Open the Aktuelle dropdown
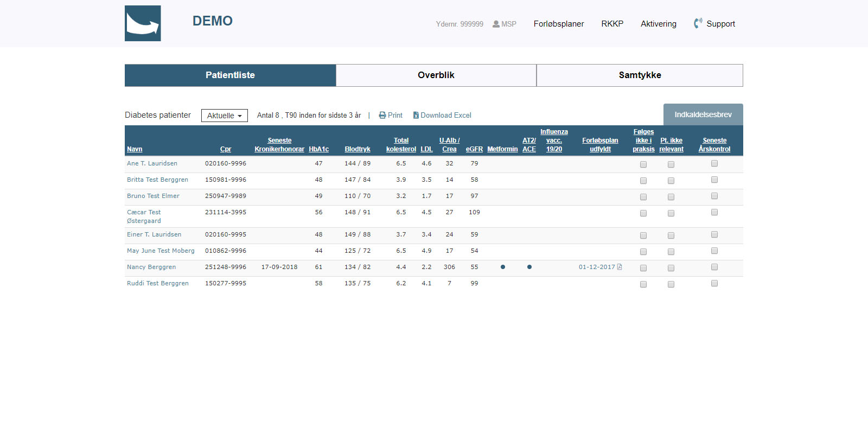 coord(225,116)
